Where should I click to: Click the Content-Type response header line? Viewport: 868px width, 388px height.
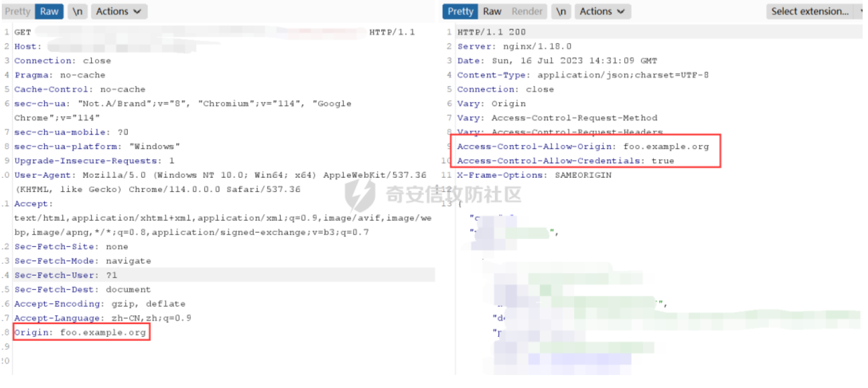(583, 75)
